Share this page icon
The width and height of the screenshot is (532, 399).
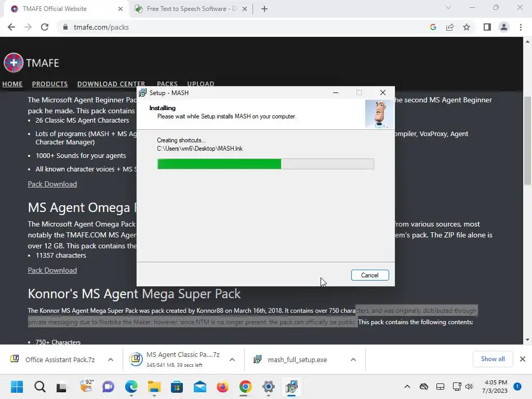coord(450,27)
